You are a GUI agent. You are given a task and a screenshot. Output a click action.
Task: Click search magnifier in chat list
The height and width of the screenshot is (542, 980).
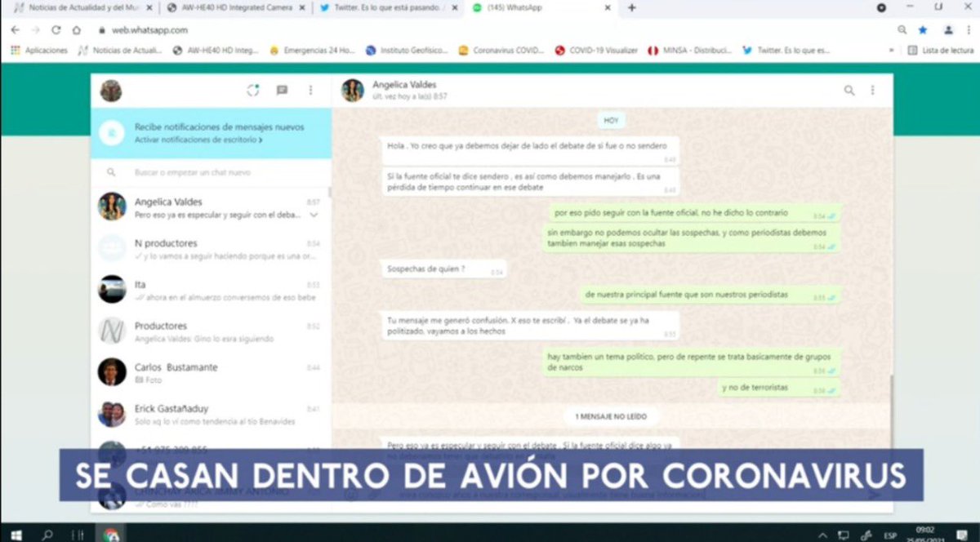111,173
